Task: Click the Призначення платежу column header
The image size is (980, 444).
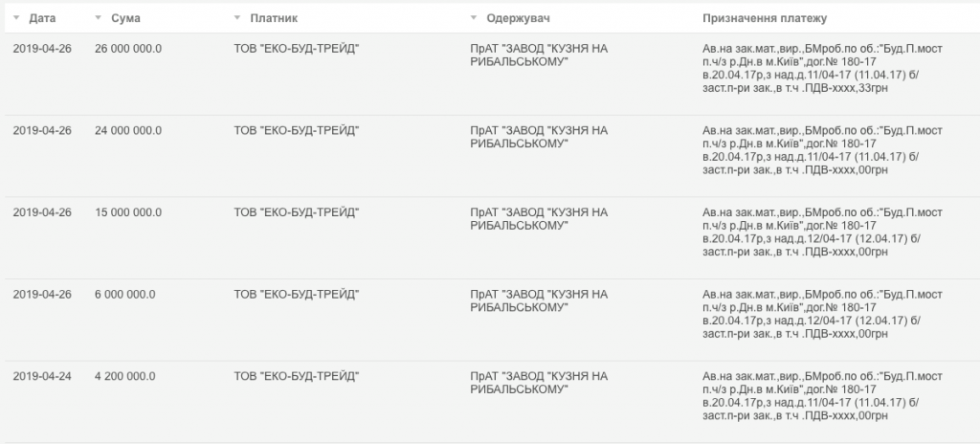Action: pos(764,18)
